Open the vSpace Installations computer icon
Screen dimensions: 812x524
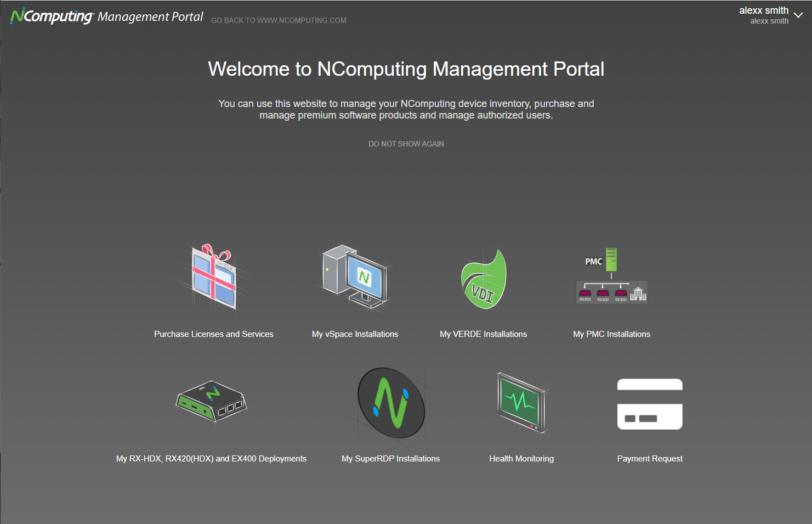click(x=355, y=277)
